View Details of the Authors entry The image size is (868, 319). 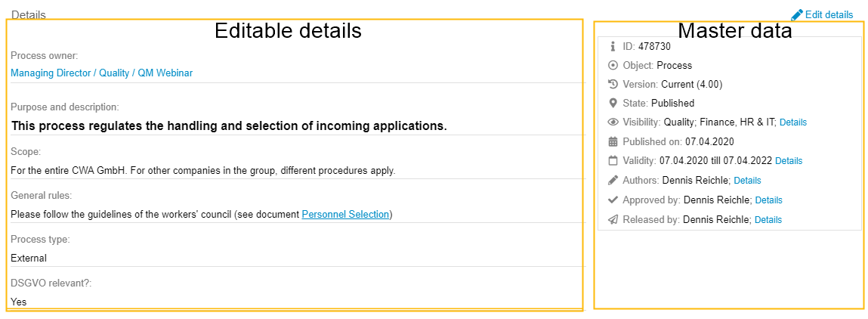[747, 181]
